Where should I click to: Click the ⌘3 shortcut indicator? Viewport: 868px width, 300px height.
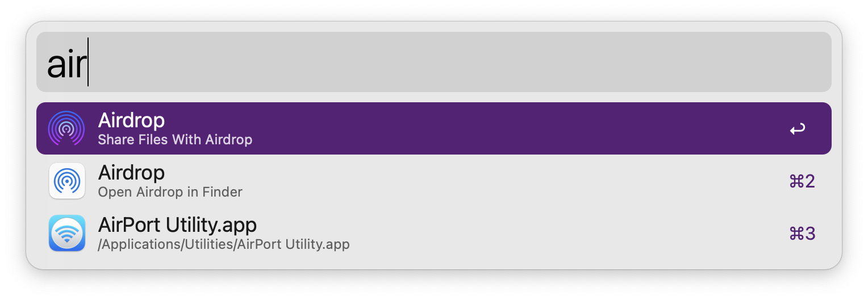coord(802,234)
